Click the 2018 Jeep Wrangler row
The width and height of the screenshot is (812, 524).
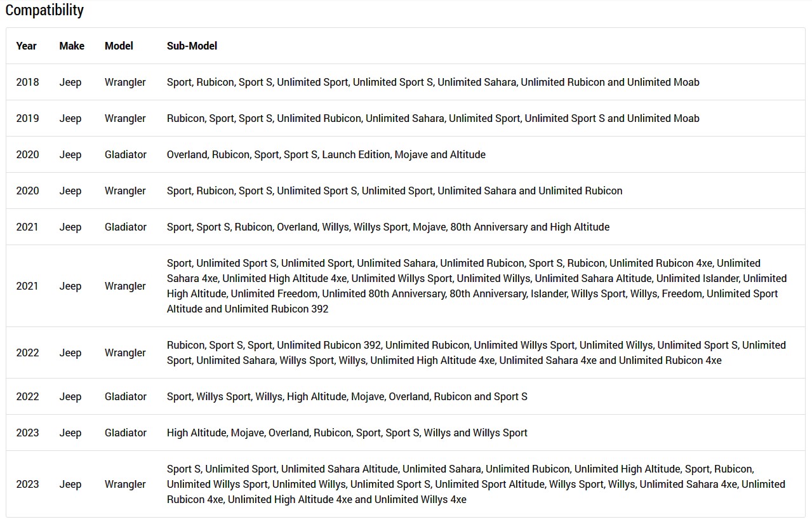[x=406, y=82]
